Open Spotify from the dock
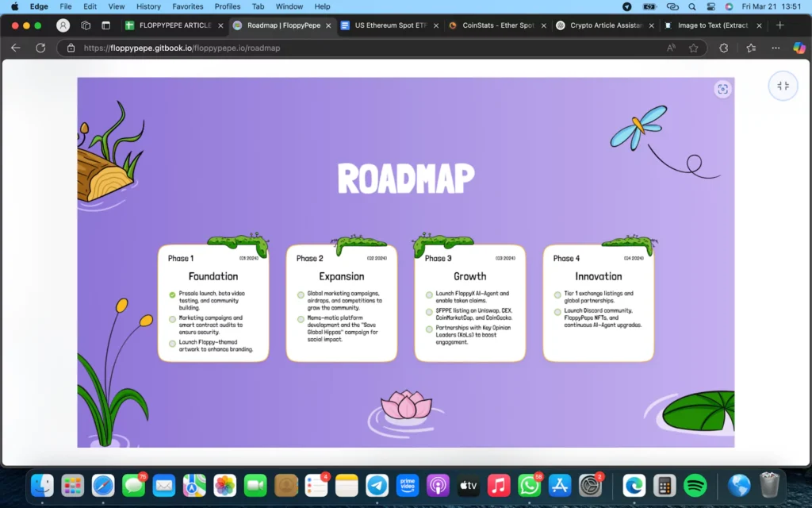 695,486
